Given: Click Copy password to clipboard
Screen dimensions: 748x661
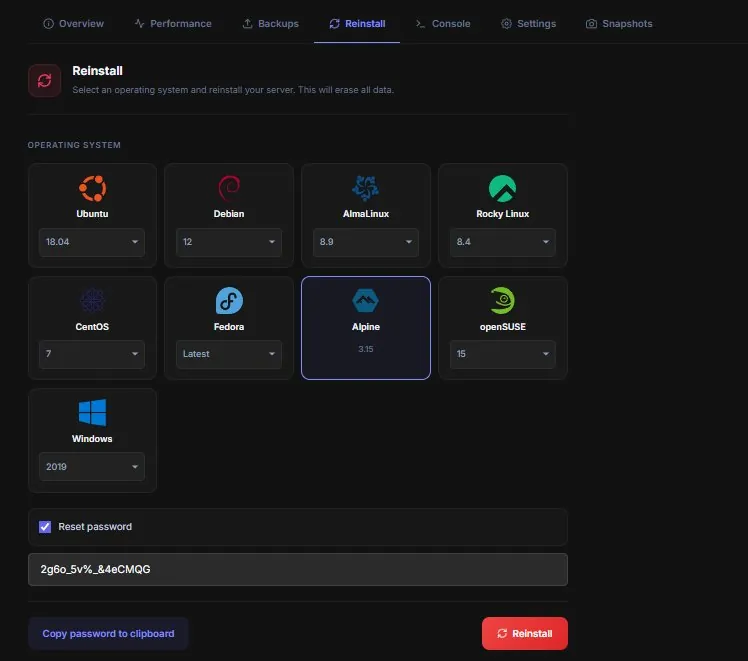Looking at the screenshot, I should click(108, 634).
